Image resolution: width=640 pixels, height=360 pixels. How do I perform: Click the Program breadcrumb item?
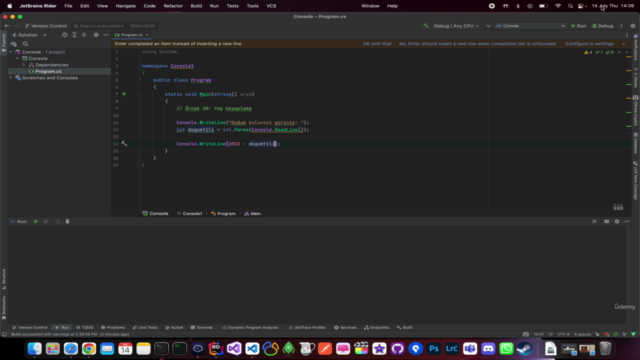223,213
